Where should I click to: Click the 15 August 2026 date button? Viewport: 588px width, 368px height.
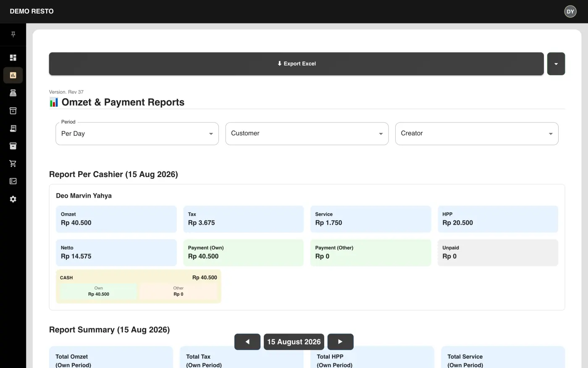pyautogui.click(x=294, y=342)
